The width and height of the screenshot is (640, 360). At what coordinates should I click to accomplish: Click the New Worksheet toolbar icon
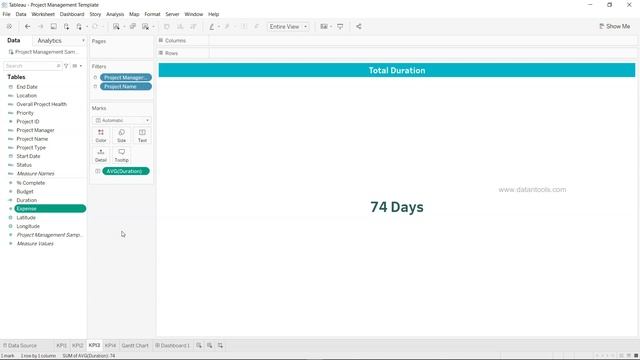pyautogui.click(x=116, y=27)
